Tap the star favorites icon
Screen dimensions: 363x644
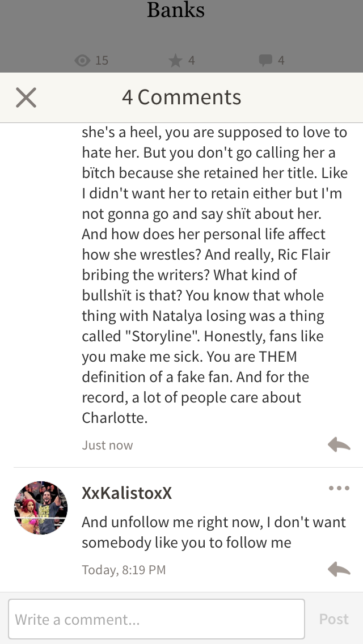175,61
